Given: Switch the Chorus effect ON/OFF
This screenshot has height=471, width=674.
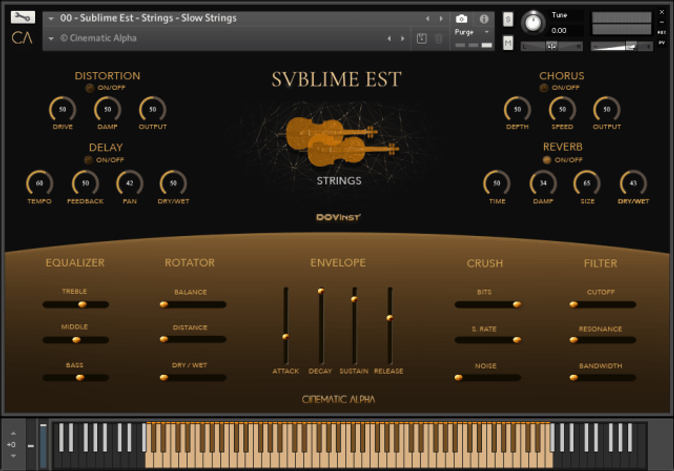Looking at the screenshot, I should [544, 87].
